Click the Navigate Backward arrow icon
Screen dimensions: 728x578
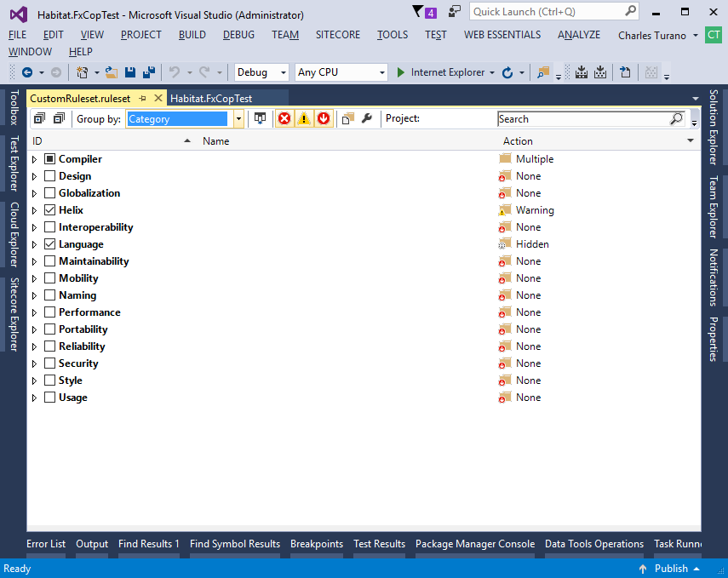tap(27, 72)
